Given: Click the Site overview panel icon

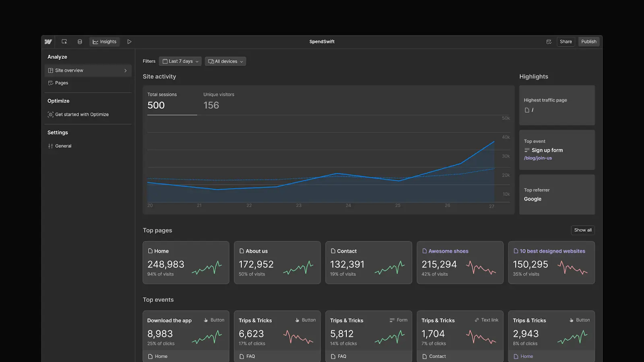Looking at the screenshot, I should click(x=50, y=70).
